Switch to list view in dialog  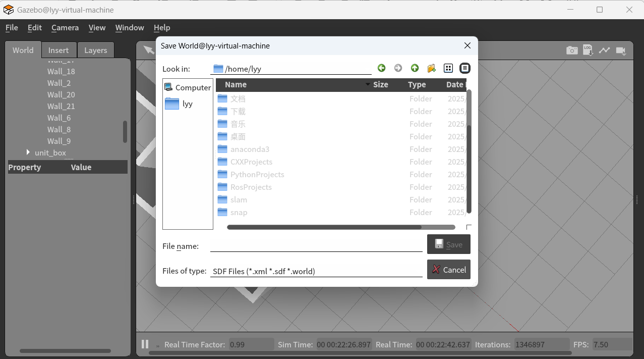tap(448, 68)
